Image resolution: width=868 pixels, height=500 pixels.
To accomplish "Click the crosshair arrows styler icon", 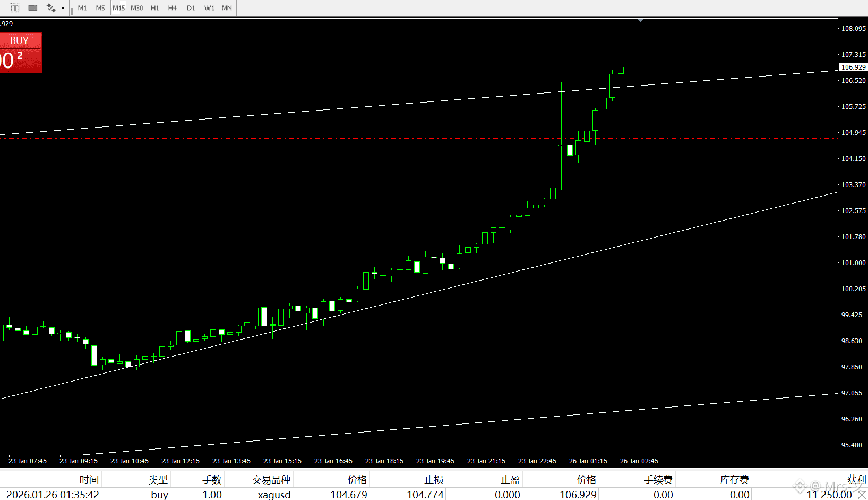I will [51, 7].
